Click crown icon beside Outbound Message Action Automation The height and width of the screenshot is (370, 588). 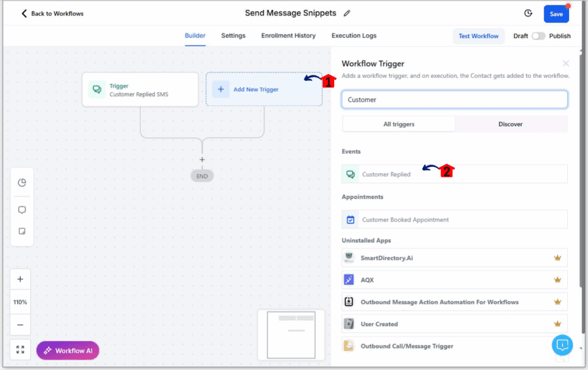(557, 302)
